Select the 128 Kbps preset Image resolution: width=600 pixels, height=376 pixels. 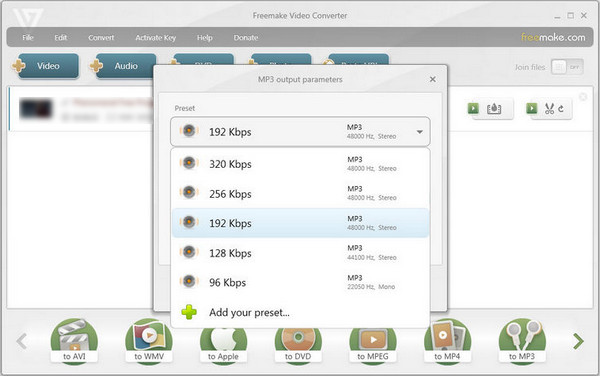(x=300, y=253)
